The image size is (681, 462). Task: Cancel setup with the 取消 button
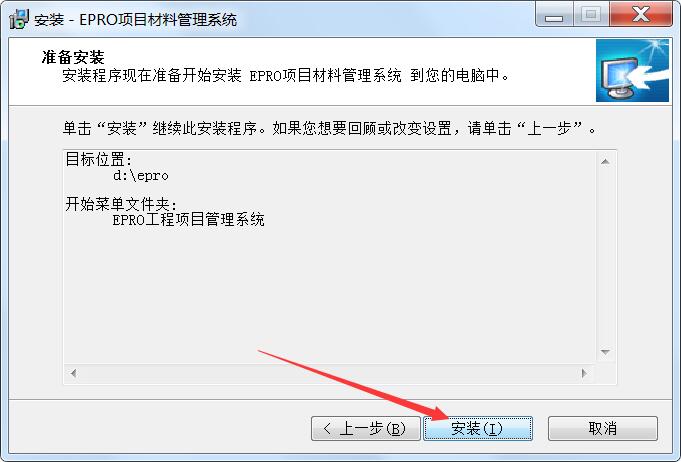click(x=603, y=429)
